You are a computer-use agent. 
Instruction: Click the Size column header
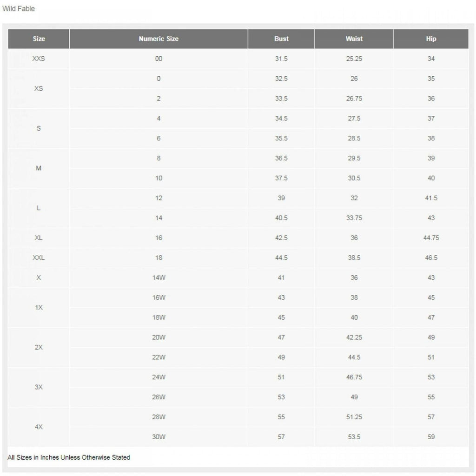pyautogui.click(x=39, y=39)
